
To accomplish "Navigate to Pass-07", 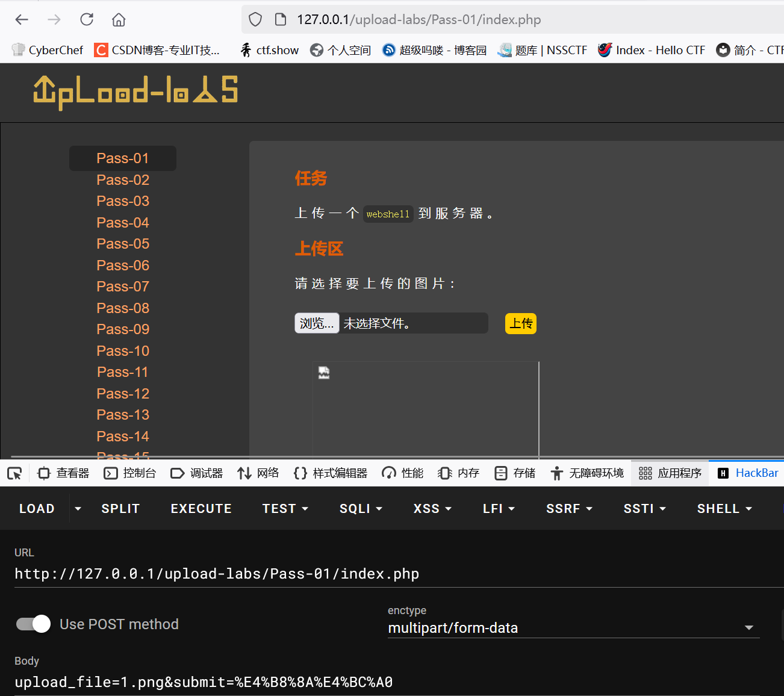I will pos(123,287).
